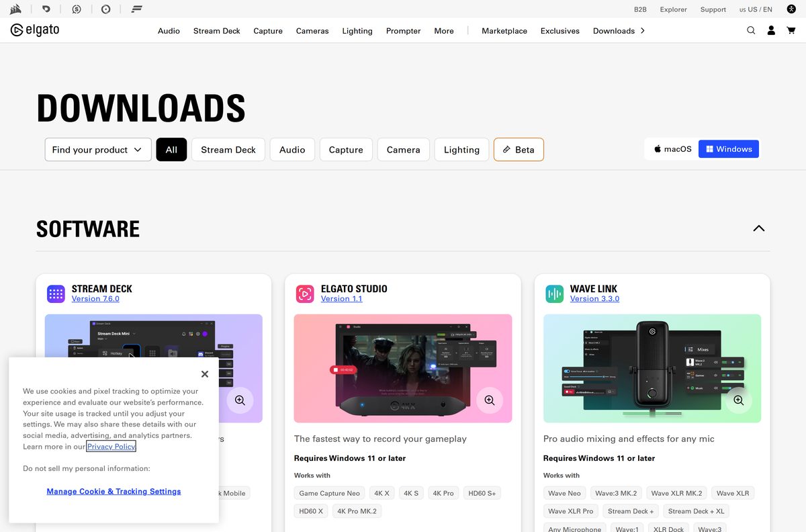Image resolution: width=806 pixels, height=532 pixels.
Task: Click the 4K Pro MK.2 tag
Action: point(357,511)
